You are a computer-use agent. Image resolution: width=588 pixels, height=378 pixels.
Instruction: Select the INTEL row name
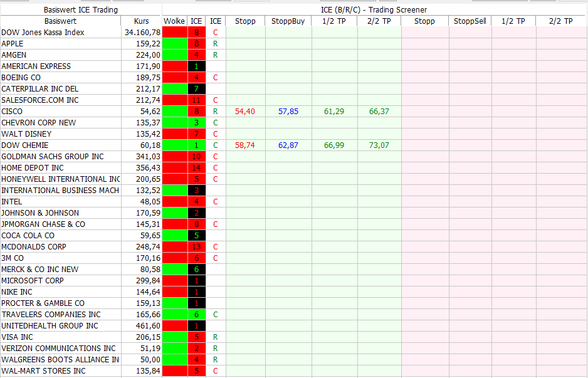pos(12,201)
